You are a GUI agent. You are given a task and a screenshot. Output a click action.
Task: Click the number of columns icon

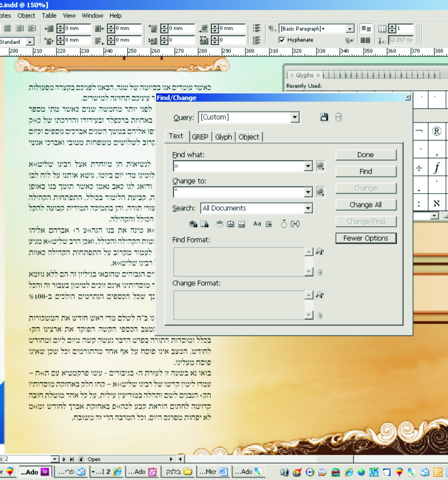point(382,29)
